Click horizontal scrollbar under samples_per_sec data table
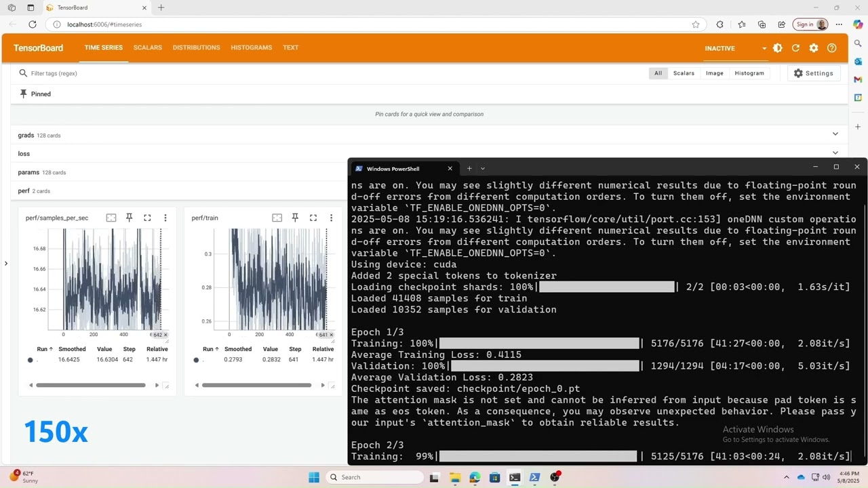868x488 pixels. point(91,386)
